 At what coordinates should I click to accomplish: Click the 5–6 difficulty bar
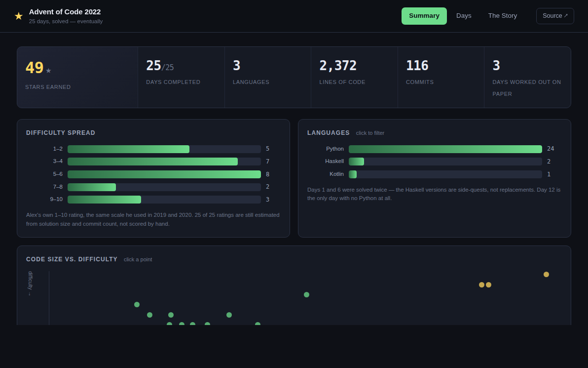164,174
